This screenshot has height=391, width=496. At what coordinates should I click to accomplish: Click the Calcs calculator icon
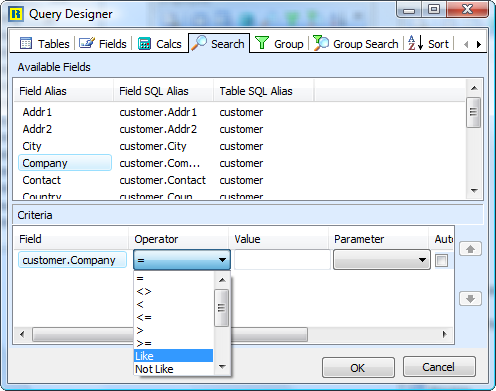click(144, 43)
